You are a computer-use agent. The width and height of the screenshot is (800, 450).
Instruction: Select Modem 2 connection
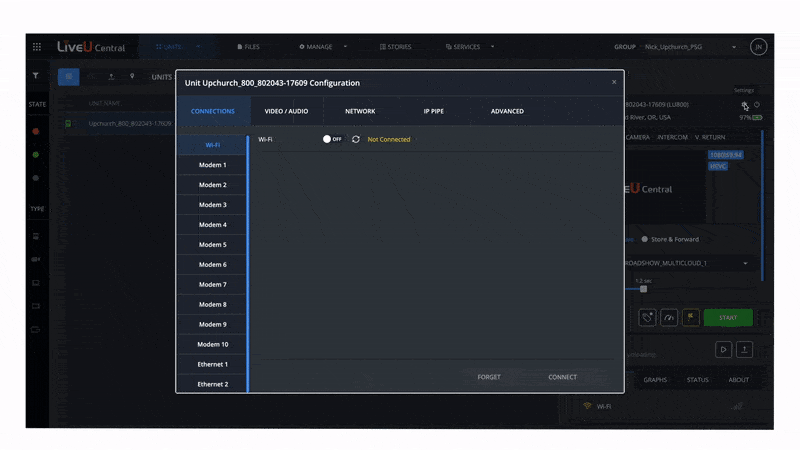coord(212,185)
